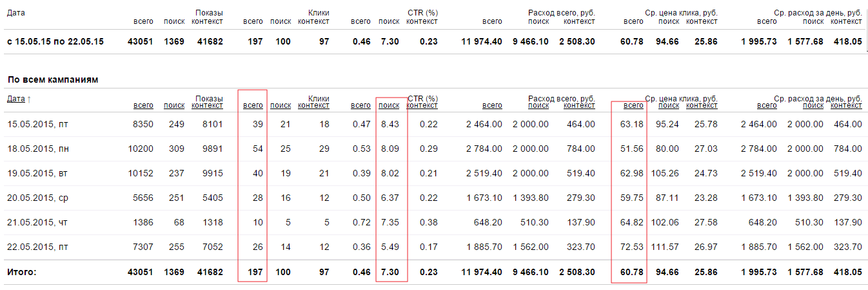Click the sort arrow icon beside Дата
Viewport: 868px width, 290px height.
(28, 99)
